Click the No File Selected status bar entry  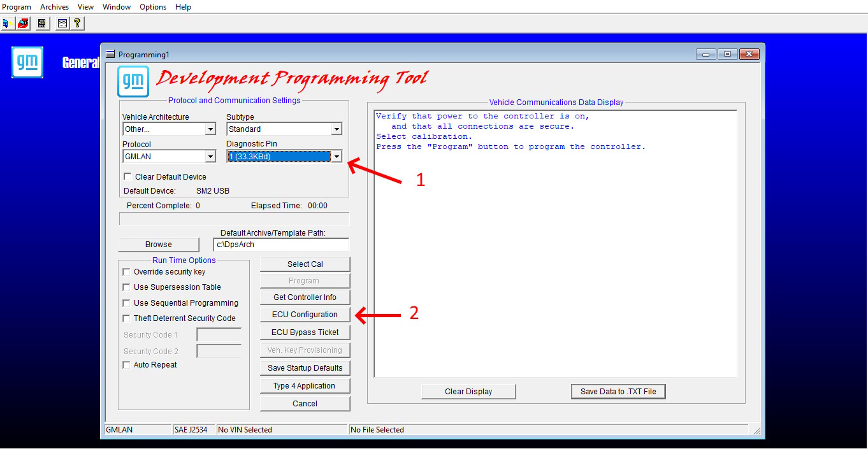click(549, 430)
